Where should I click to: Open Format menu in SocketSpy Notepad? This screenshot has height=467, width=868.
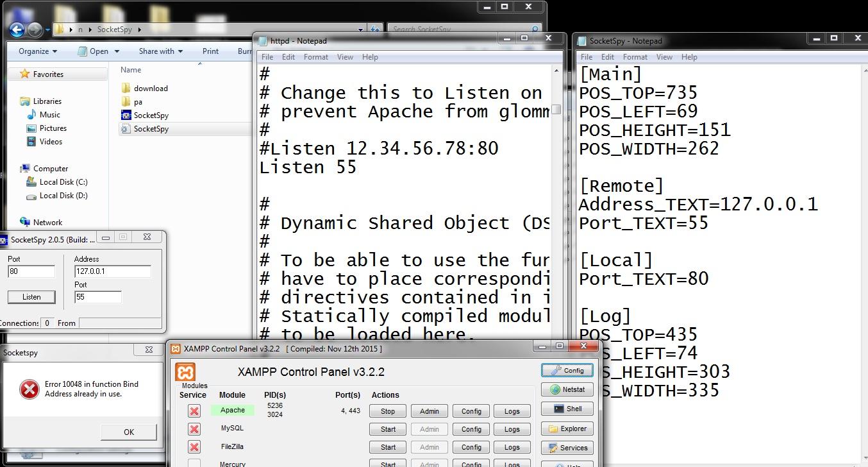coord(635,57)
